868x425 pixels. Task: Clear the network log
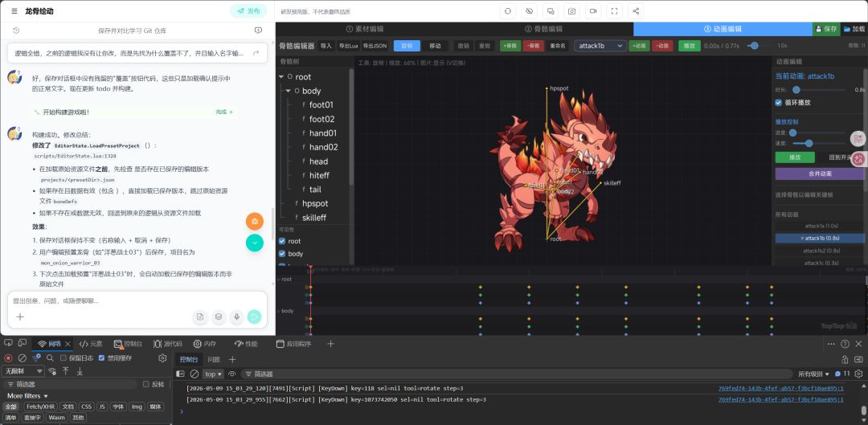(23, 358)
